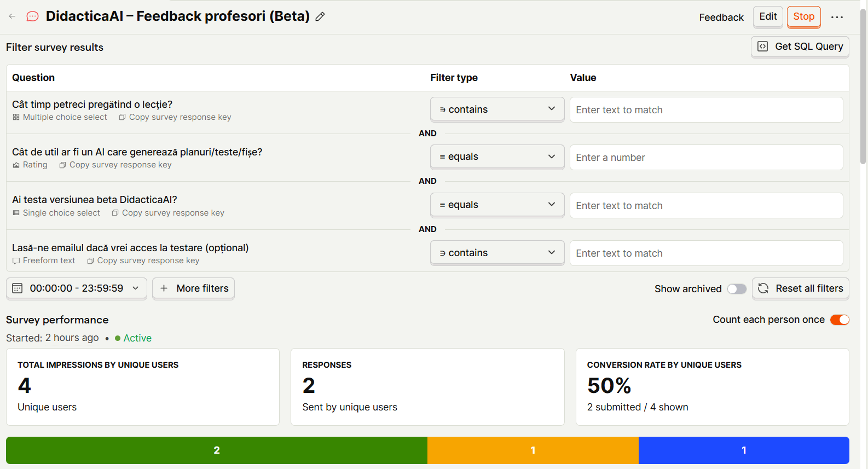Open equals dropdown for AI usefulness rating

pos(497,157)
